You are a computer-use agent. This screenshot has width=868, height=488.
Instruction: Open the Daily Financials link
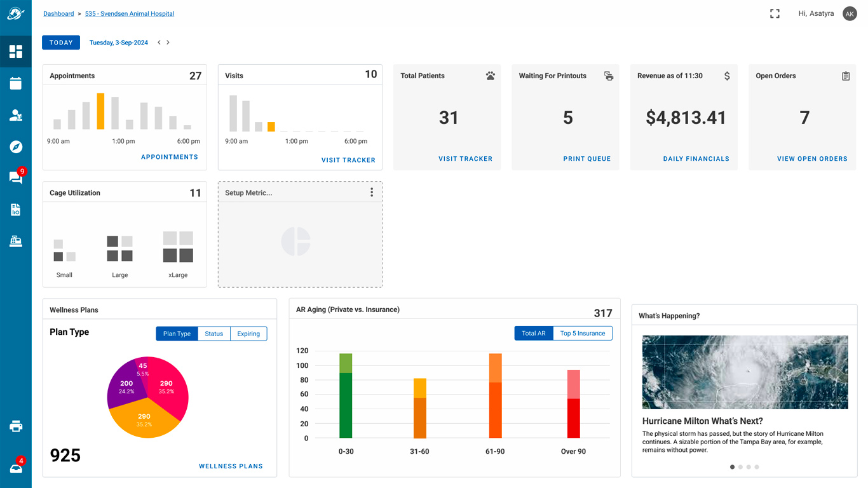(x=696, y=159)
